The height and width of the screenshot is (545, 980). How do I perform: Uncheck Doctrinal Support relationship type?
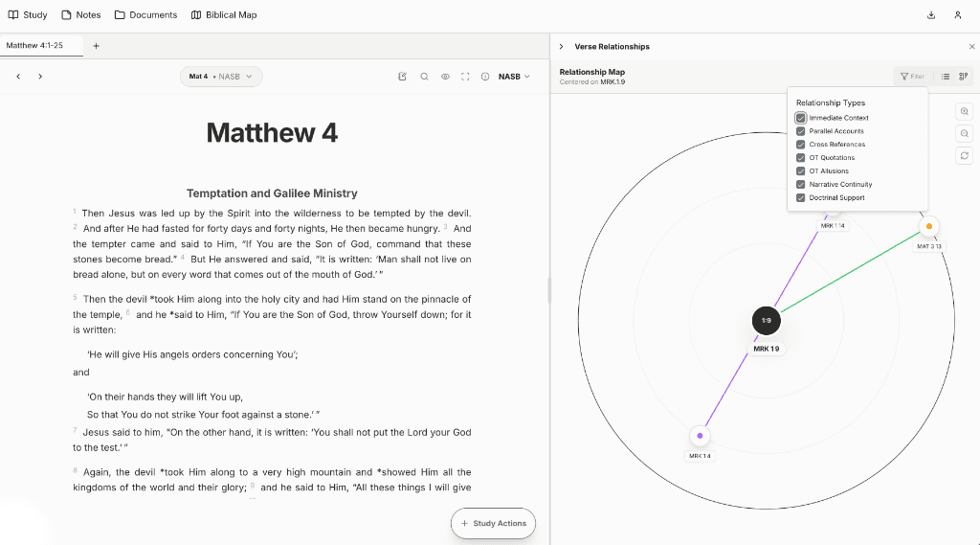coord(801,197)
